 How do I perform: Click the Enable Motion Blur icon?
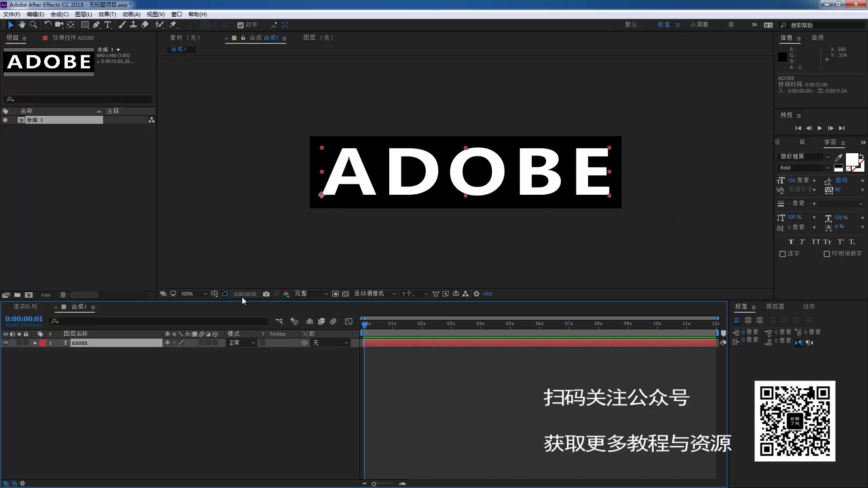pyautogui.click(x=333, y=322)
